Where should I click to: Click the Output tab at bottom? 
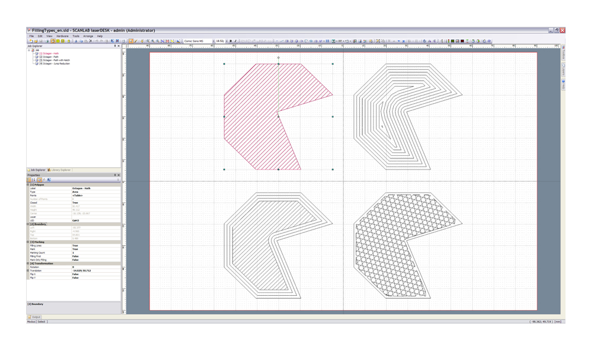coord(34,317)
